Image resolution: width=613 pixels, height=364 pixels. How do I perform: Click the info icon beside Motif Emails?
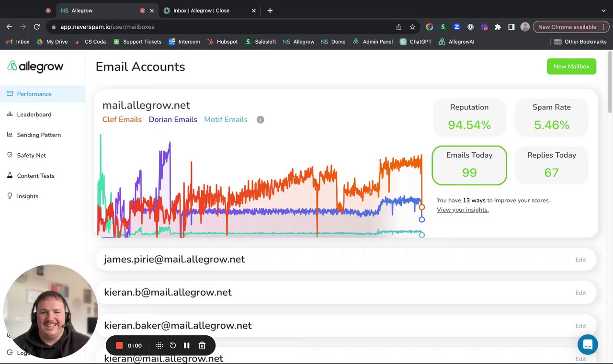point(260,120)
